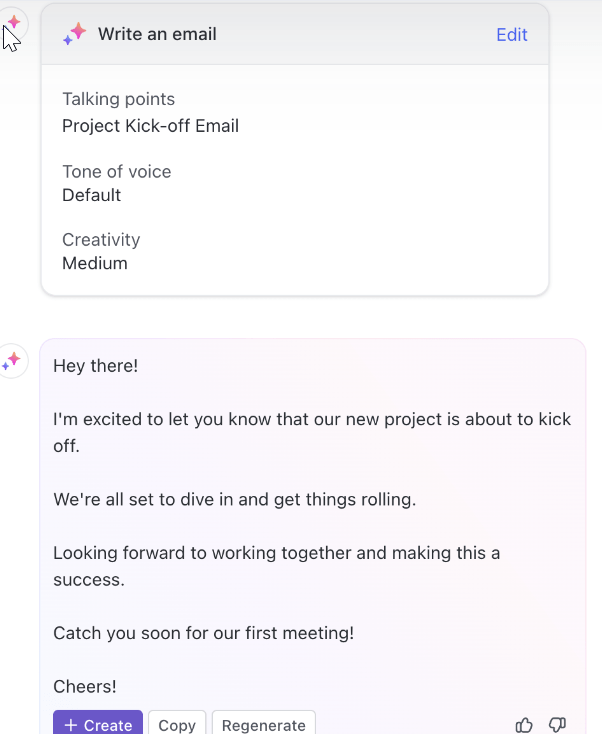Click the Hey there! greeting line
Viewport: 602px width, 734px height.
point(96,366)
